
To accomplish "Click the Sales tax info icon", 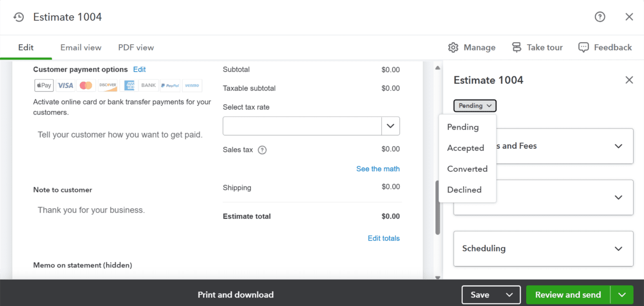I will coord(263,150).
